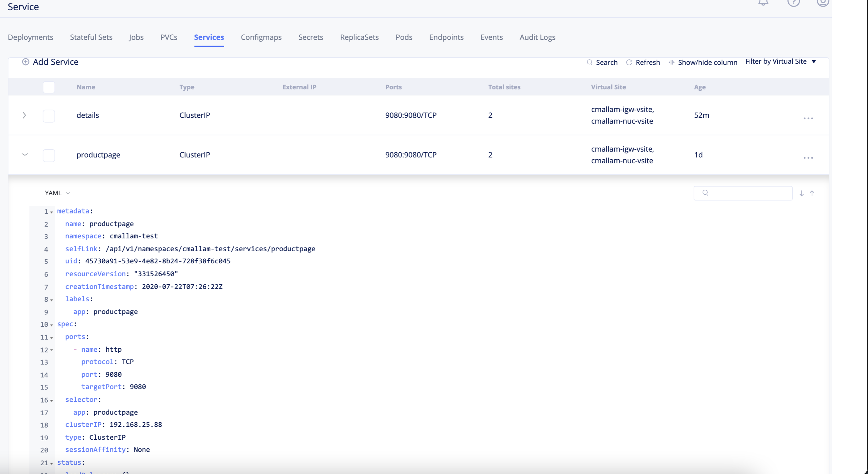Expand the details service row
Viewport: 868px width, 474px height.
(24, 115)
